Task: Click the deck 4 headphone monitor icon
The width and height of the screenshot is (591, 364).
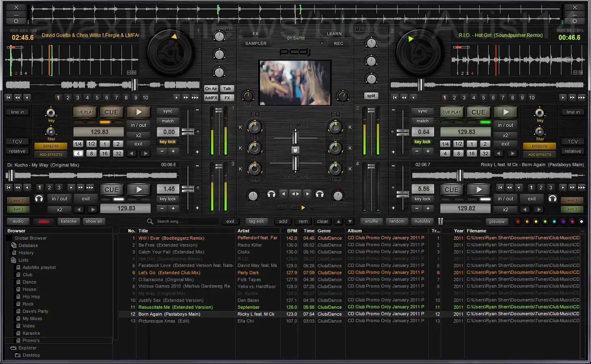Action: click(x=552, y=199)
